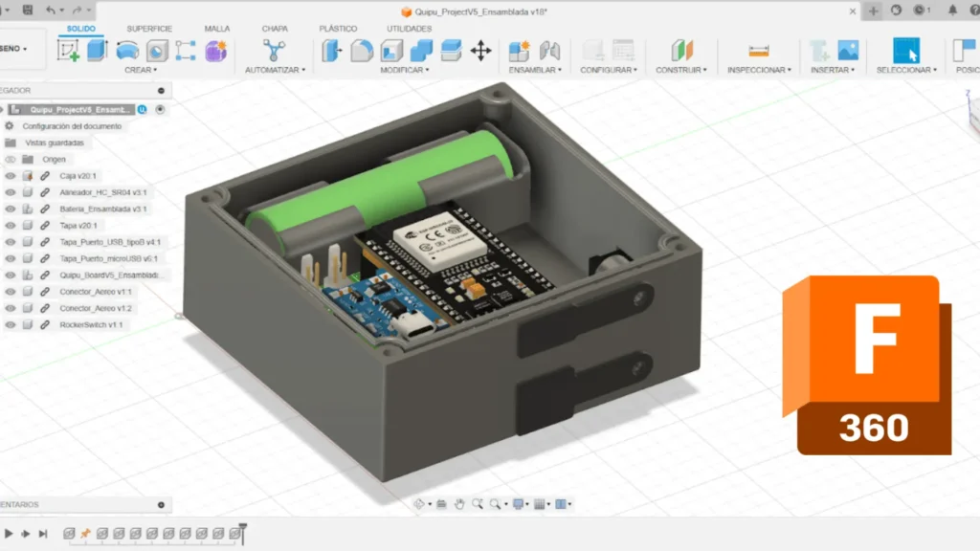Viewport: 980px width, 551px height.
Task: Select Tapa_Puerto_USB_tipoB v4:1 in the browser
Action: point(110,242)
